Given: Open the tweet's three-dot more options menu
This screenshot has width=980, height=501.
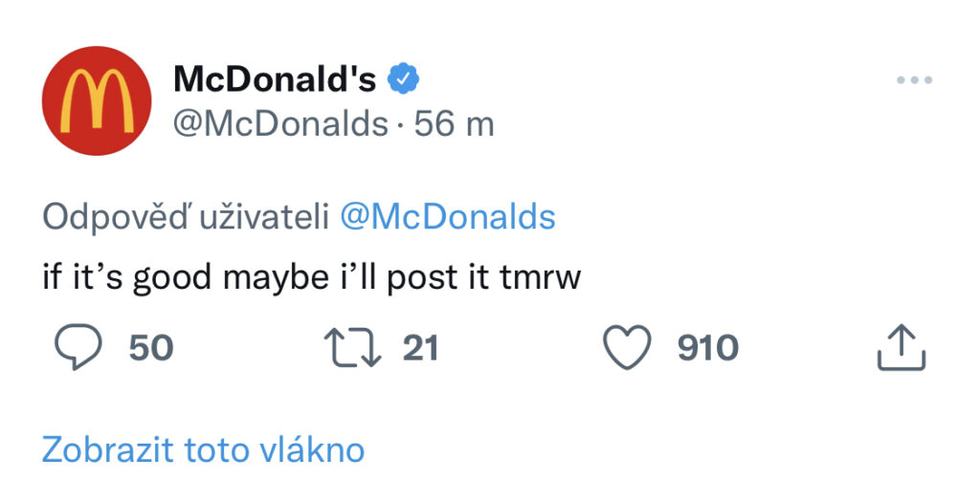Looking at the screenshot, I should (x=914, y=80).
